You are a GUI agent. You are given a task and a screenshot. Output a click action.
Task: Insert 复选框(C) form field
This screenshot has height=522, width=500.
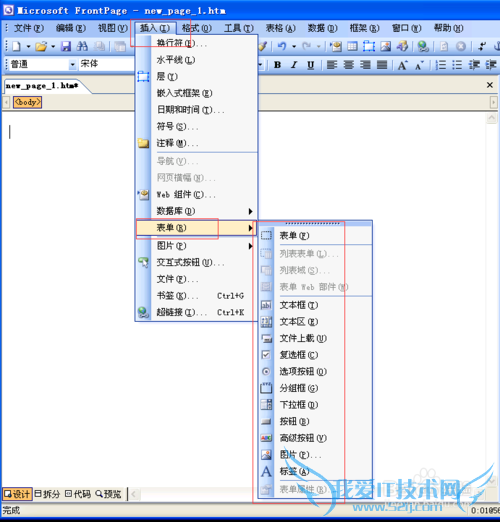pos(315,355)
